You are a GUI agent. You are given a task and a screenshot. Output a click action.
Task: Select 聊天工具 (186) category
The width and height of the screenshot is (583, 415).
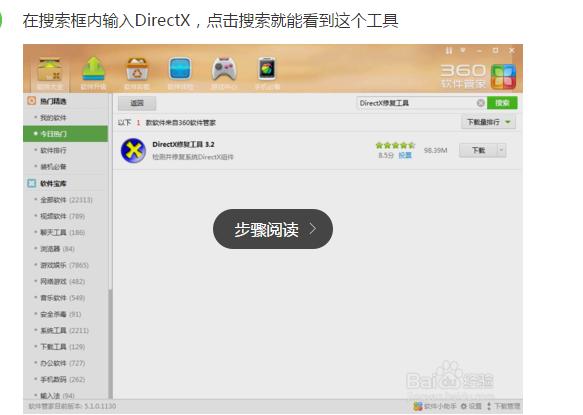pyautogui.click(x=62, y=232)
